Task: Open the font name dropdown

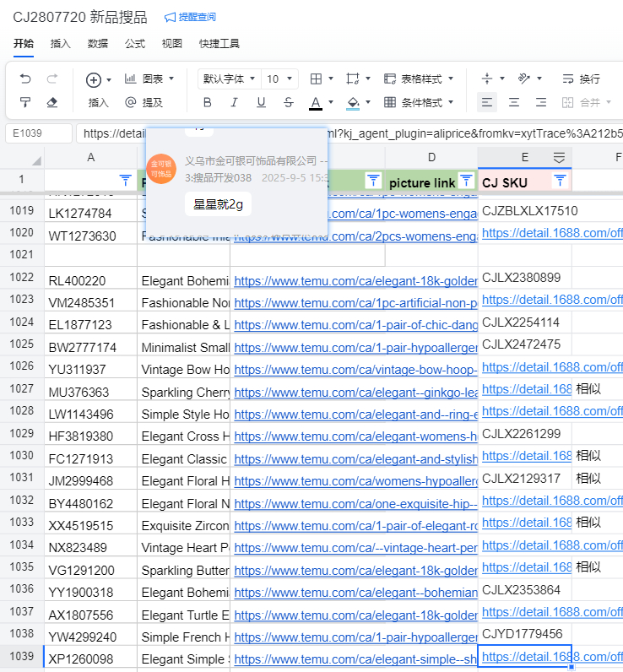Action: [229, 79]
